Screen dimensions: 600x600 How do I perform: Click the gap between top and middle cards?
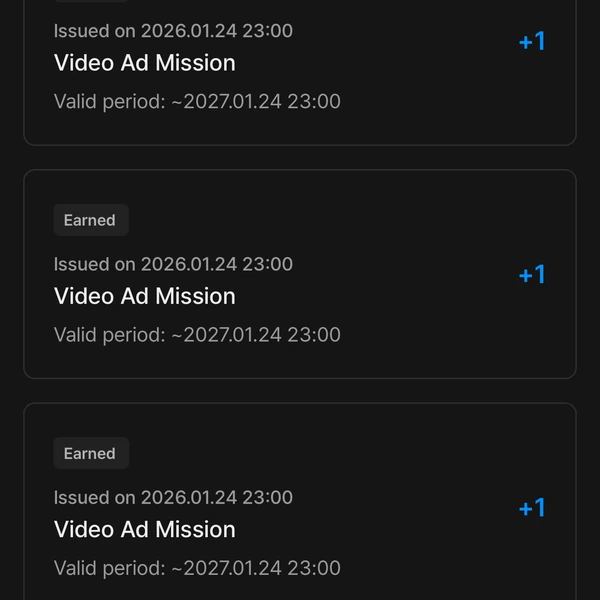click(x=300, y=158)
